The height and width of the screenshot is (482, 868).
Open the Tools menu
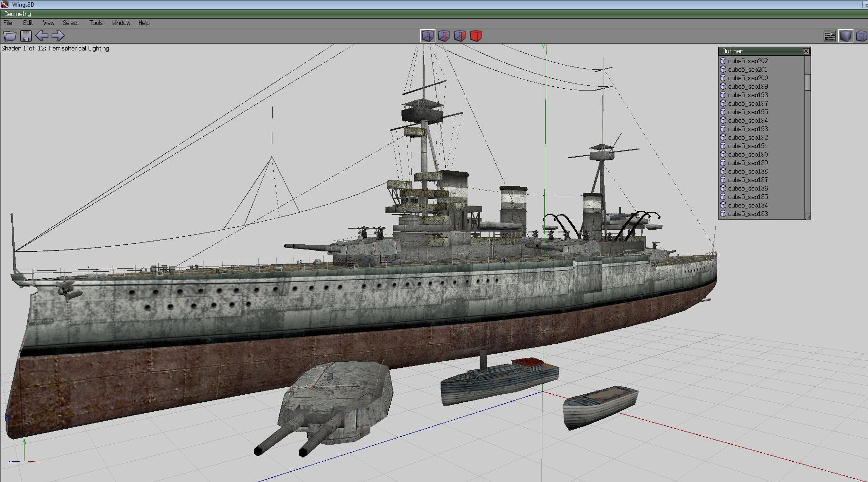coord(96,23)
